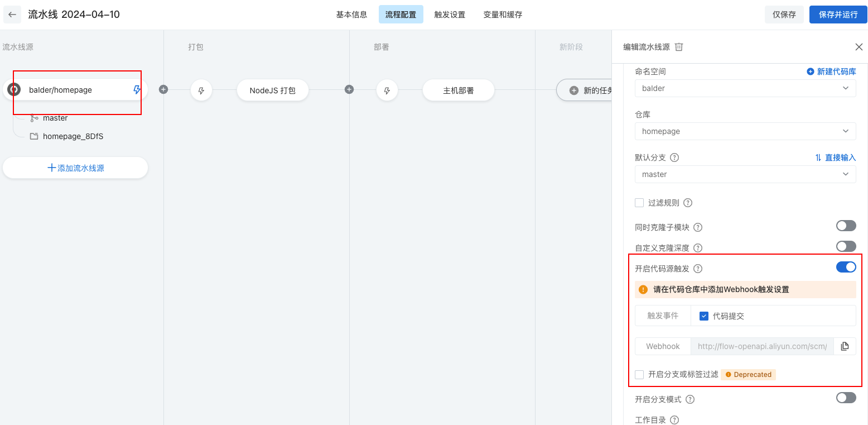
Task: Open help for 自定义克隆深度
Action: click(698, 248)
